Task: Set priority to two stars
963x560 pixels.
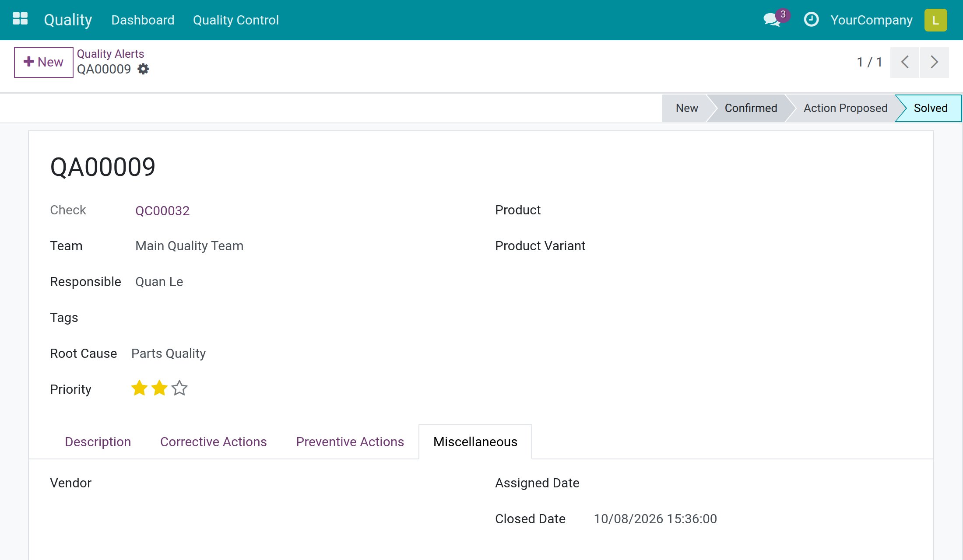Action: [x=159, y=388]
